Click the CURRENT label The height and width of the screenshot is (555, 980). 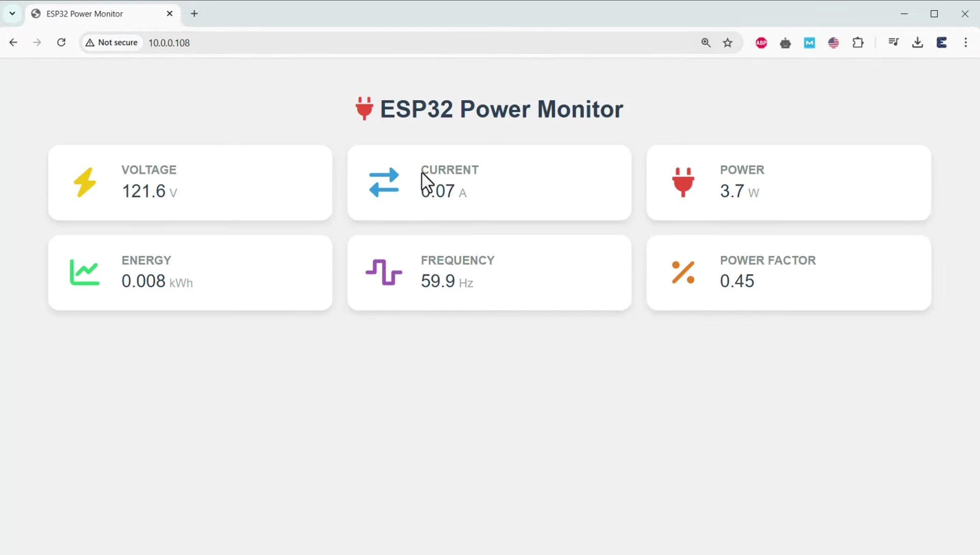pos(450,170)
